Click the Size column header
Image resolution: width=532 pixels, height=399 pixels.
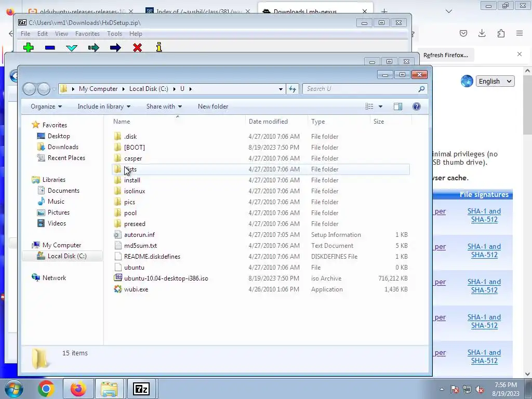pos(379,122)
